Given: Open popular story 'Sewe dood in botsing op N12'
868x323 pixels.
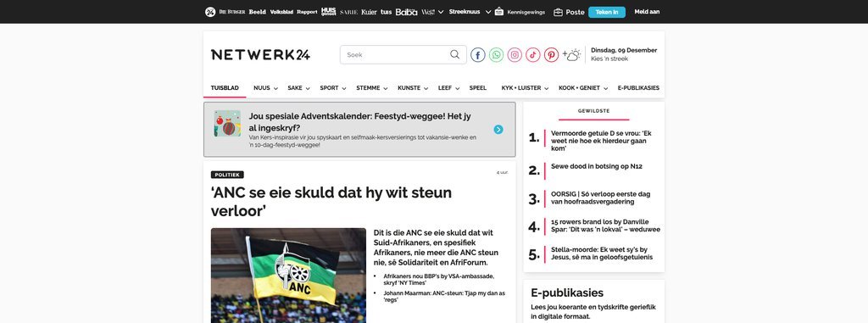Looking at the screenshot, I should click(x=596, y=166).
